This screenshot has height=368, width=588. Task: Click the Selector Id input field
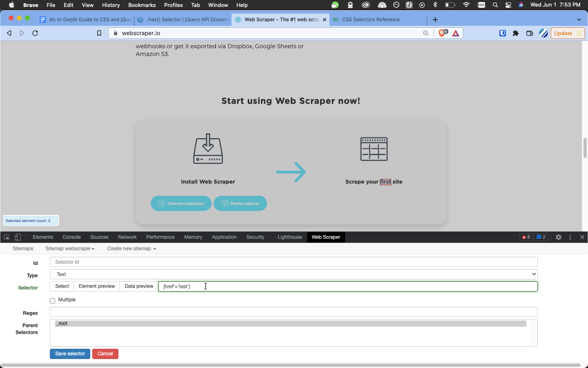(293, 262)
